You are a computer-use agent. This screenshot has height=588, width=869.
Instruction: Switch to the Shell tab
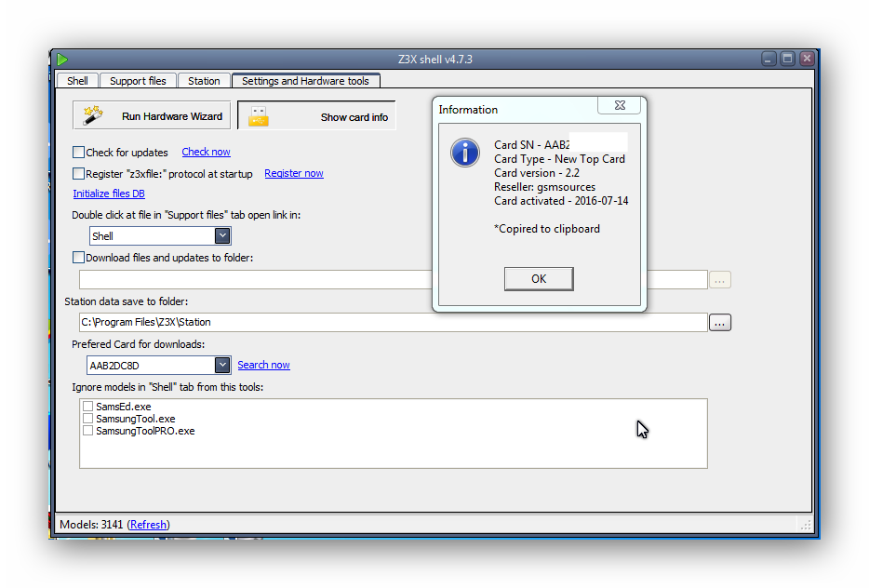[x=77, y=81]
